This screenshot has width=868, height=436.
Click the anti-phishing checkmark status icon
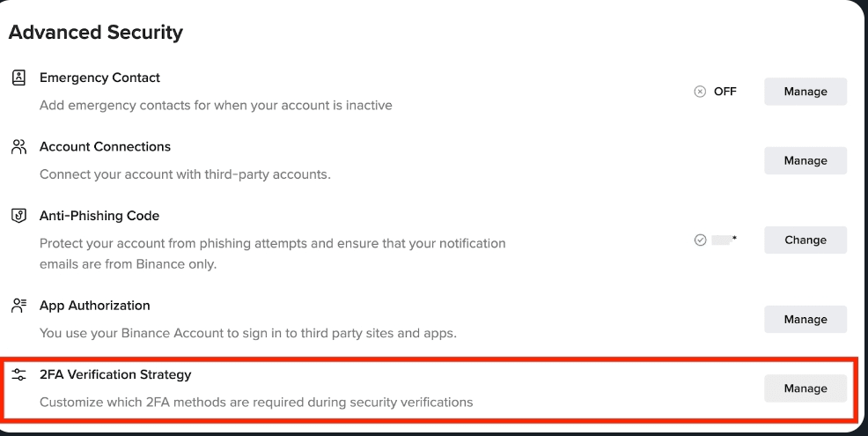(x=700, y=240)
